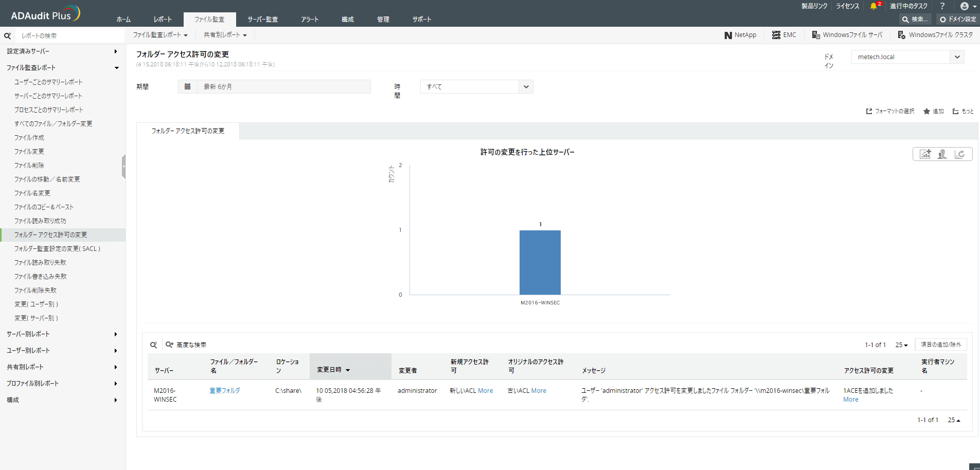Viewport: 980px width, 470px height.
Task: Expand the サーバー別レポート sidebar section
Action: tap(62, 334)
